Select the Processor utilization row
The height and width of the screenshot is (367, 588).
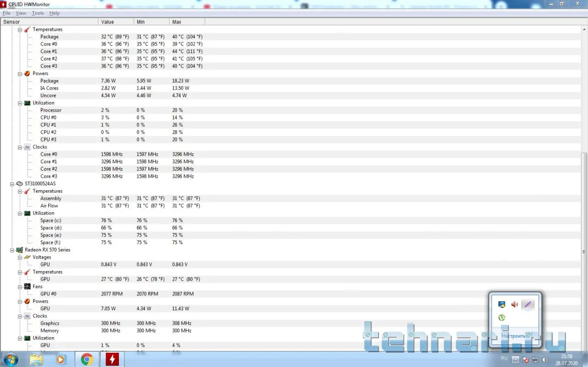(x=290, y=110)
